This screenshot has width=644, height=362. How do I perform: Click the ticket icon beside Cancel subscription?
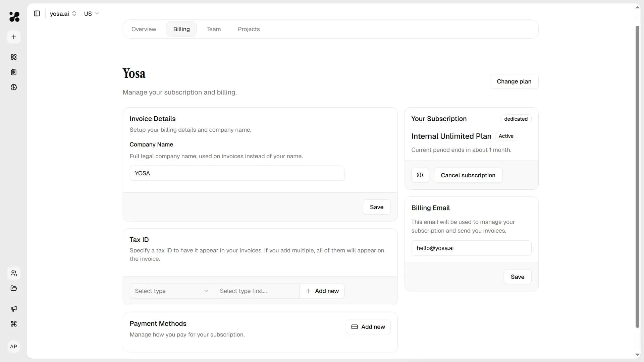[x=420, y=175]
